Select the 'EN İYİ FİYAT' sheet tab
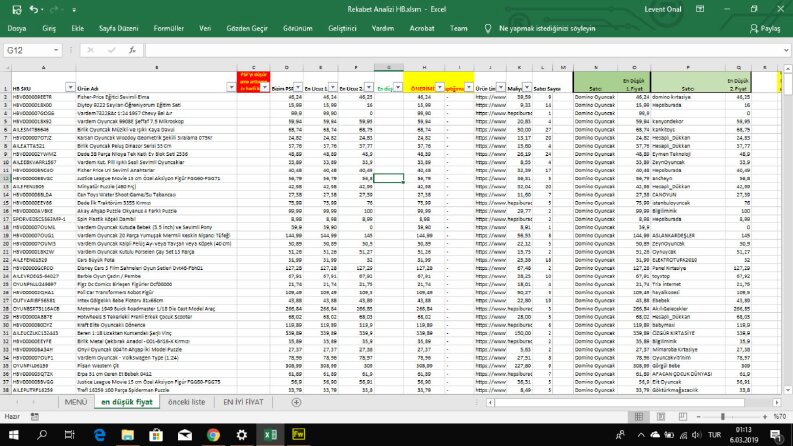This screenshot has height=446, width=793. pos(243,402)
